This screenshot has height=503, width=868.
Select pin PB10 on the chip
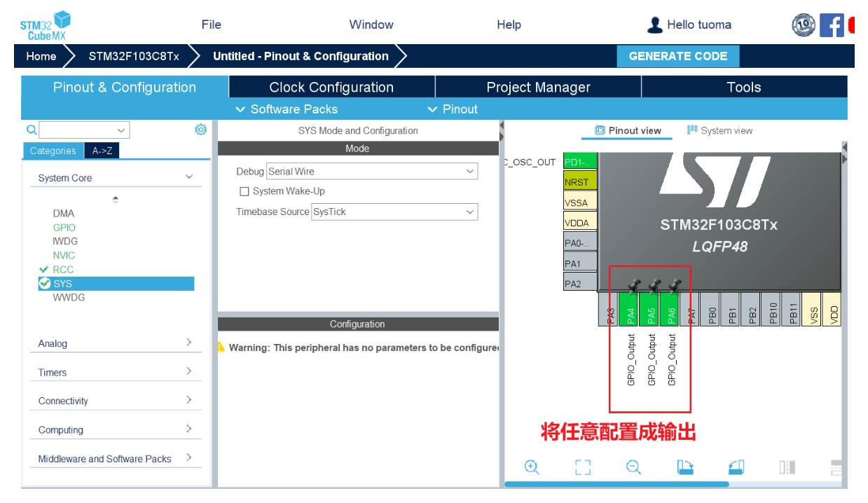point(773,309)
